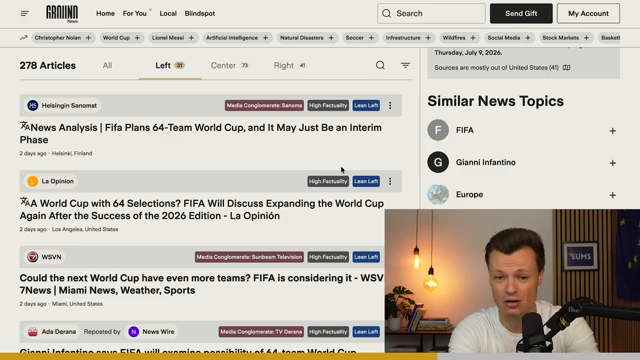The height and width of the screenshot is (360, 640).
Task: Click the Gianni Infantino topic name
Action: click(485, 162)
